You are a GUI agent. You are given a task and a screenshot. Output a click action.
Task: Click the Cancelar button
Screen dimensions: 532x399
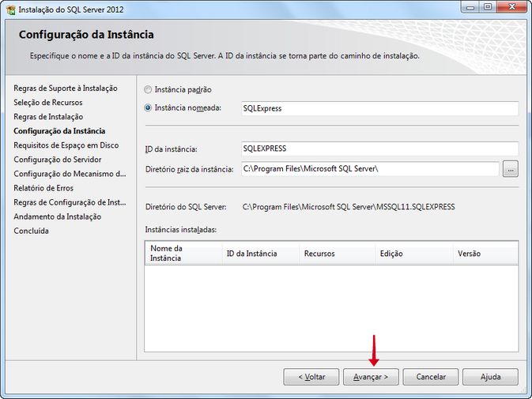click(x=431, y=377)
